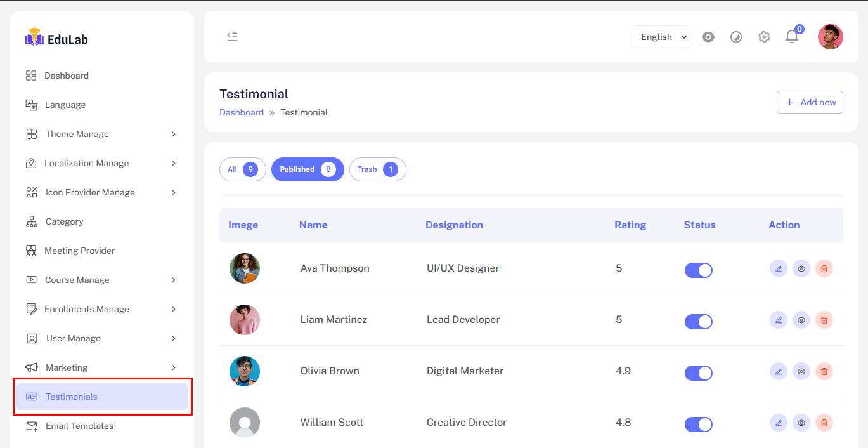
Task: Switch to dark mode with the theme icon
Action: pyautogui.click(x=736, y=37)
